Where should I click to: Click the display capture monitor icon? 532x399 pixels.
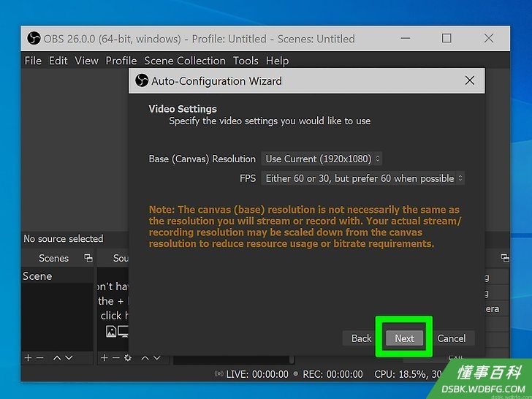pyautogui.click(x=123, y=331)
